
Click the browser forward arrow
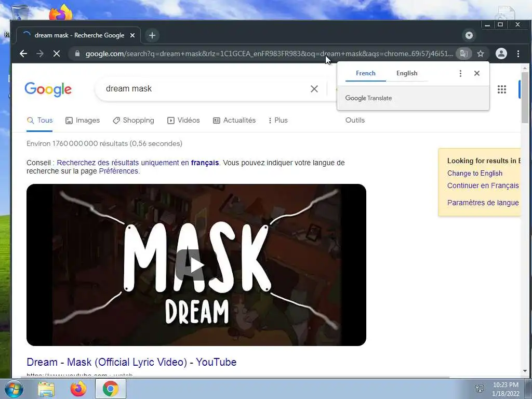click(39, 54)
